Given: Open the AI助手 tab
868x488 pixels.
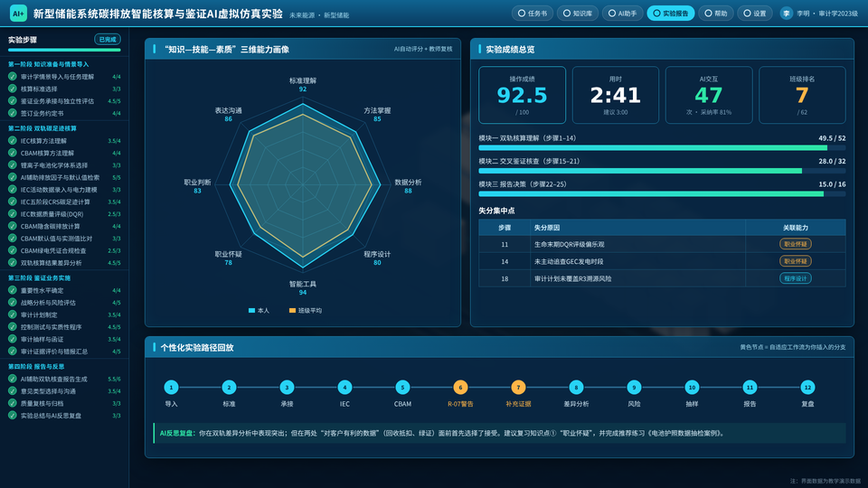Looking at the screenshot, I should [623, 14].
